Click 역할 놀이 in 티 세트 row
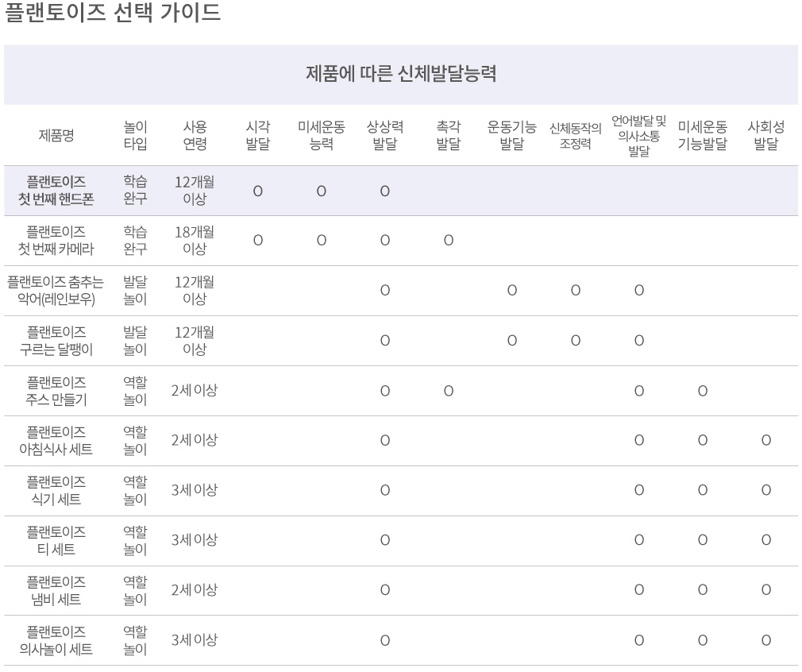The height and width of the screenshot is (672, 802). (136, 540)
